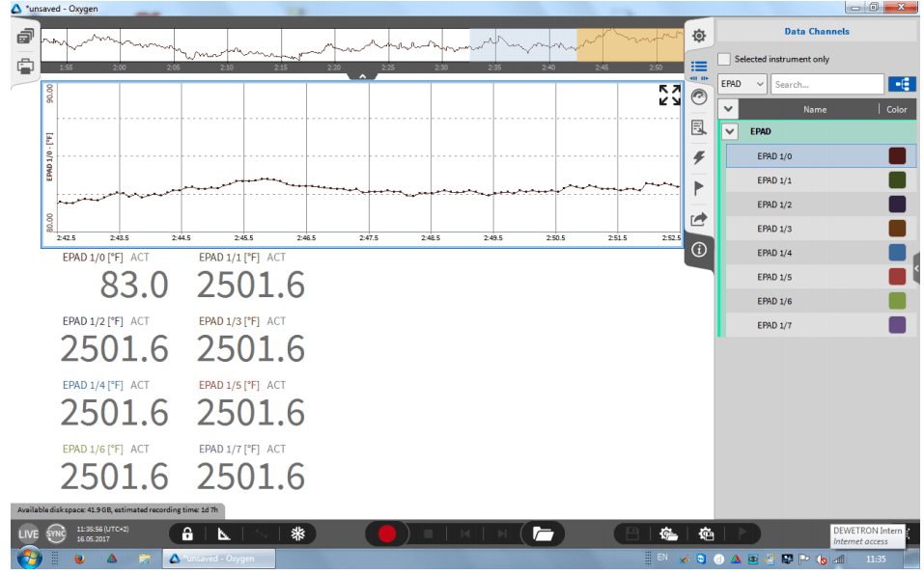
Task: Open system settings gear in sidebar
Action: (699, 36)
